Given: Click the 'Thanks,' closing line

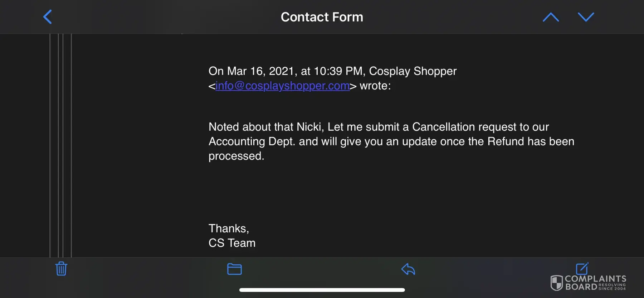Looking at the screenshot, I should click(229, 229).
